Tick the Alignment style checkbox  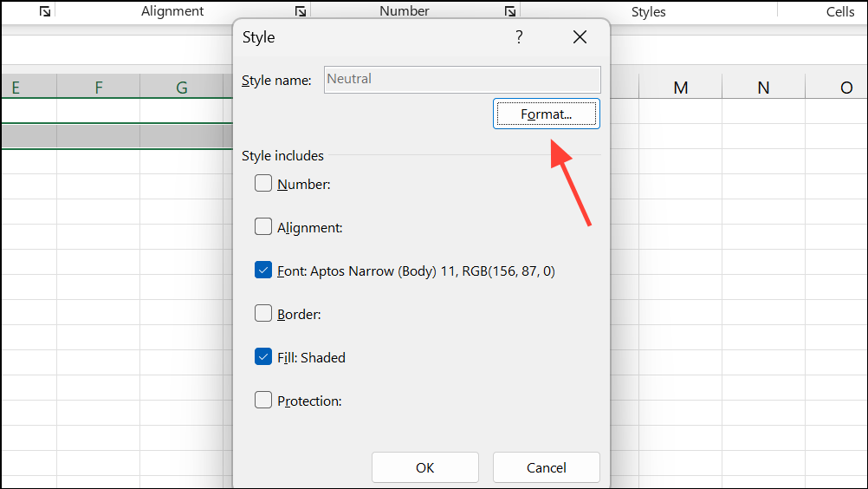[x=263, y=227]
